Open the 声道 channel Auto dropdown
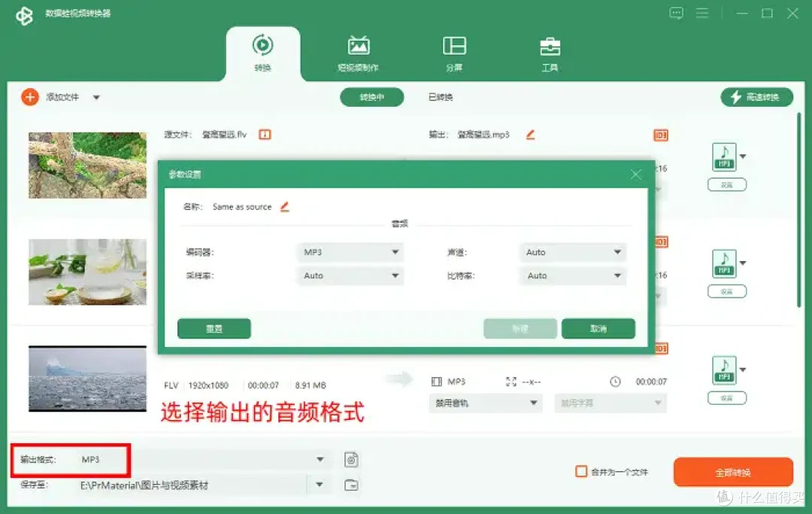Image resolution: width=812 pixels, height=514 pixels. (x=573, y=252)
